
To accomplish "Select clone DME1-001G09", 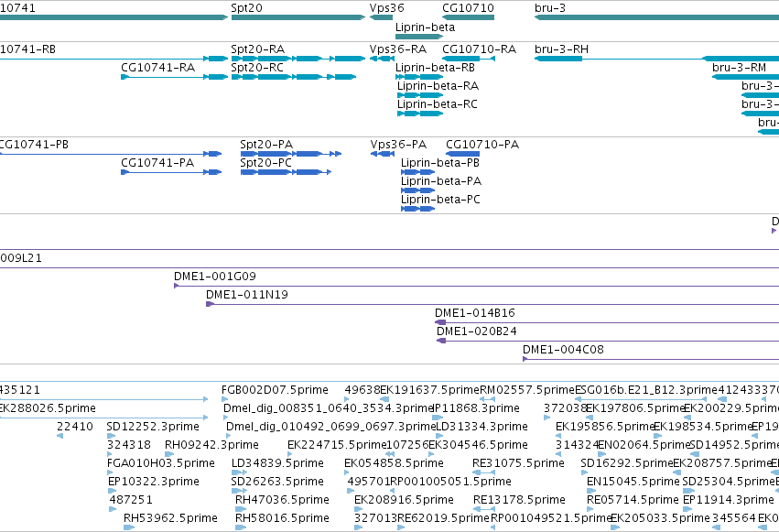I will pos(476,286).
